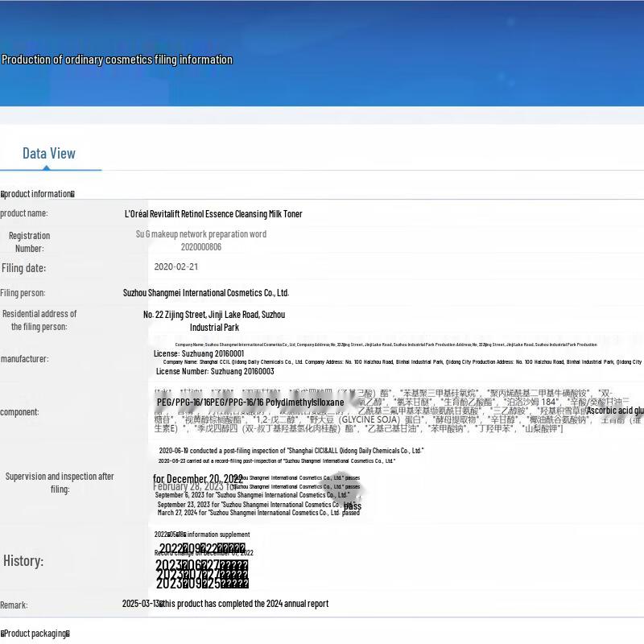Click the registration number 2020000806
The image size is (644, 644).
point(200,247)
